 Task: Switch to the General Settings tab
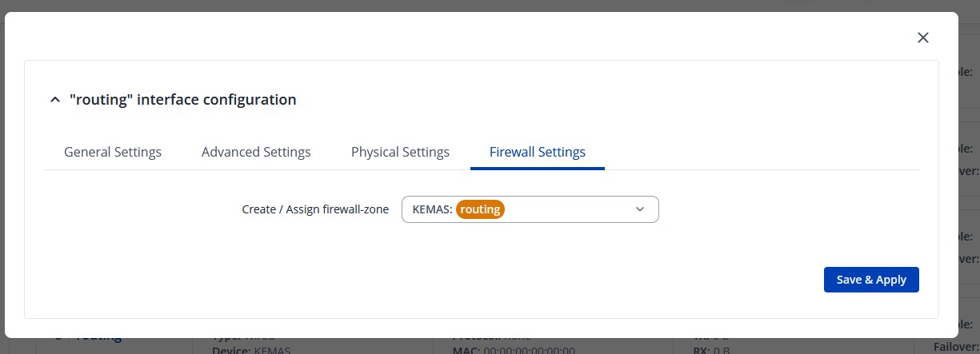pos(113,152)
